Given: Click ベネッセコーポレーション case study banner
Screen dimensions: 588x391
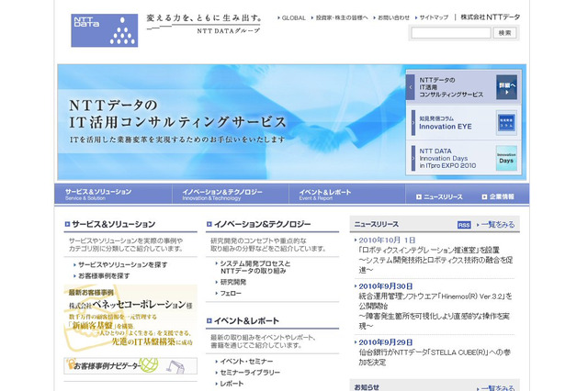Looking at the screenshot, I should pos(130,318).
